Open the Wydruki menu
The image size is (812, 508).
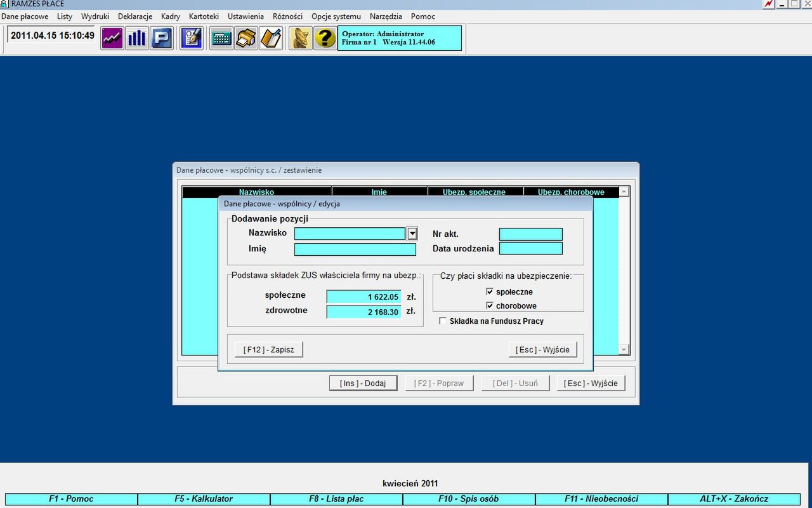tap(95, 17)
